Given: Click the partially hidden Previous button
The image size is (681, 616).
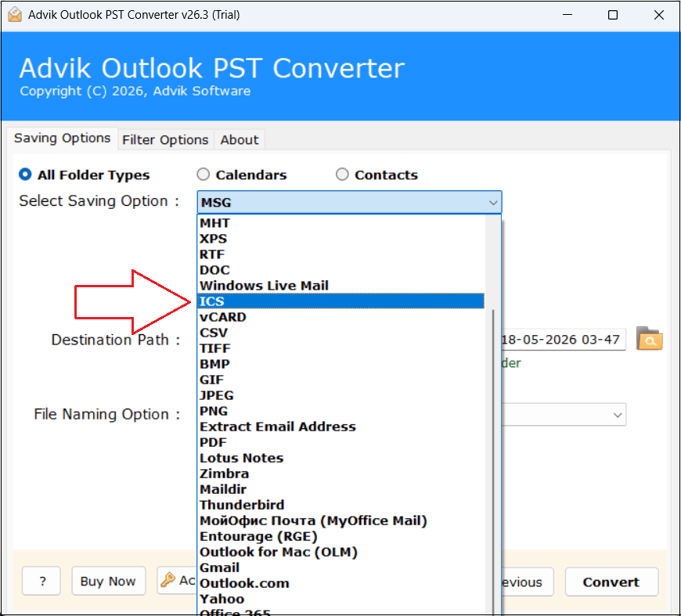Looking at the screenshot, I should (x=528, y=582).
